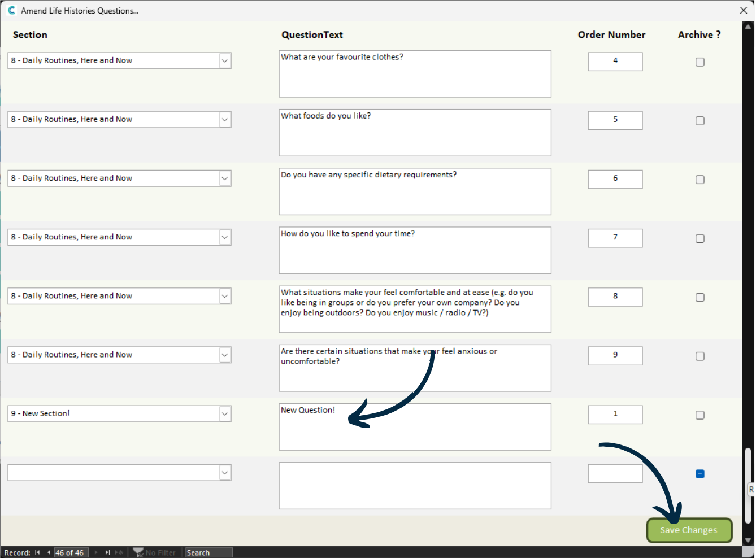Tick Archive for 'What foods do you like?'
Viewport: 756px width, 558px height.
pos(699,121)
